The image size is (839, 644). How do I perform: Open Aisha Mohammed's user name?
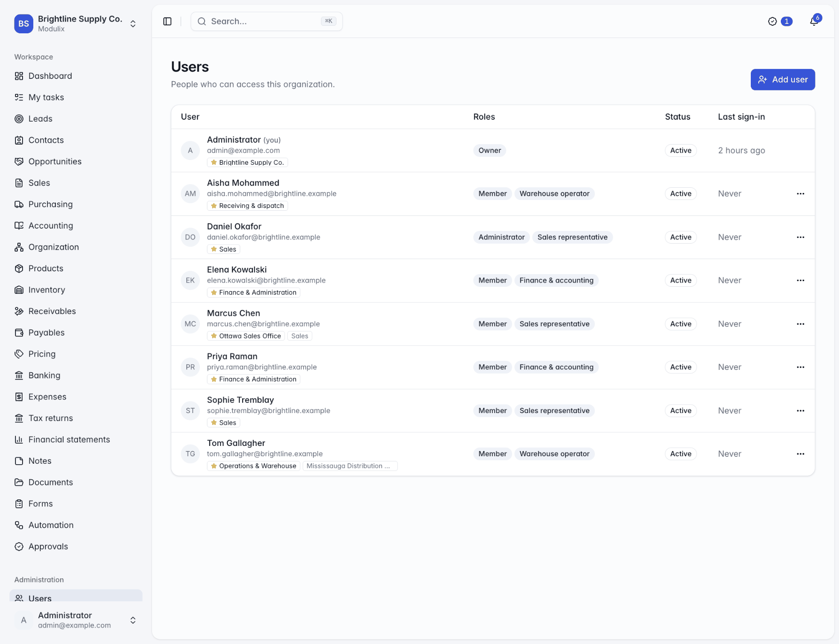[243, 183]
